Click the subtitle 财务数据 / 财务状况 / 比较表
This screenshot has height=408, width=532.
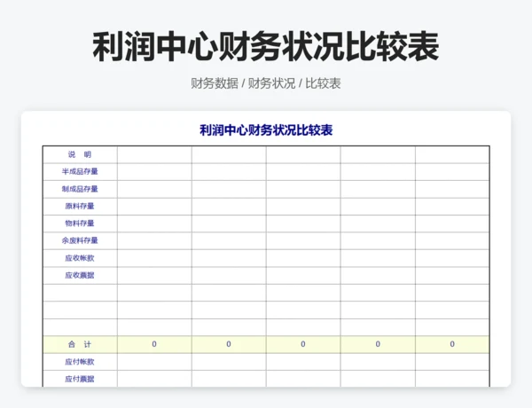pyautogui.click(x=266, y=83)
